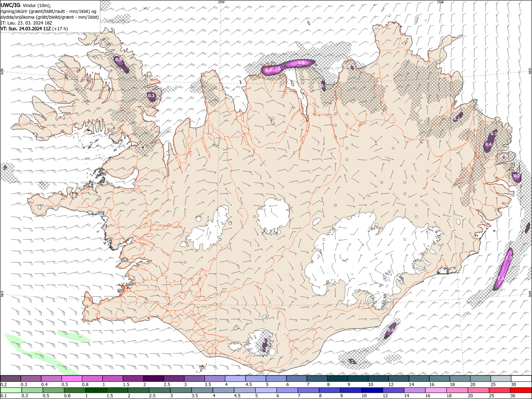Click the white Langjökull glacier west of center
This screenshot has width=532, height=399.
[209, 229]
